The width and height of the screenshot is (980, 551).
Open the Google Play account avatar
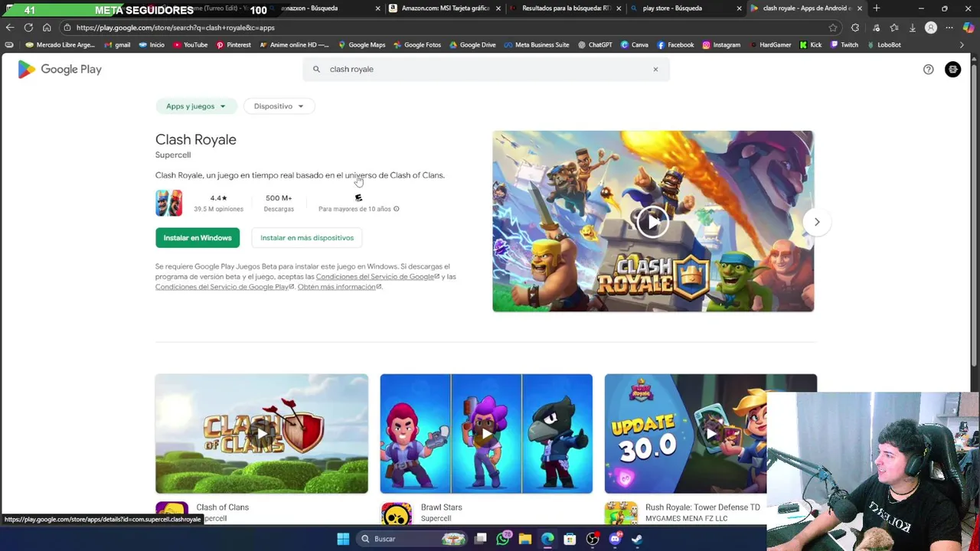click(x=953, y=70)
